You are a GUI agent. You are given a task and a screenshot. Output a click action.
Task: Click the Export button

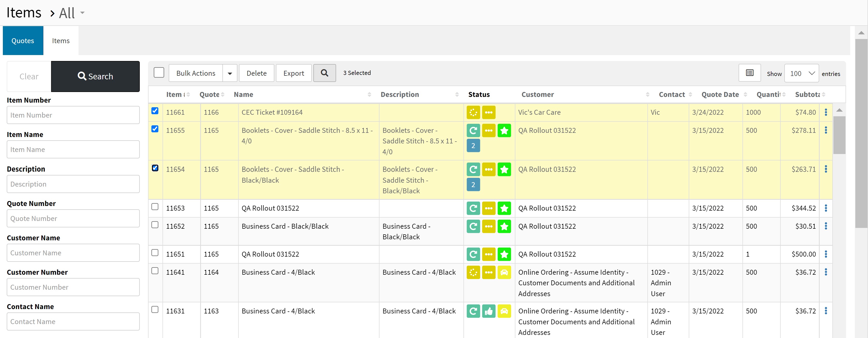click(x=293, y=73)
